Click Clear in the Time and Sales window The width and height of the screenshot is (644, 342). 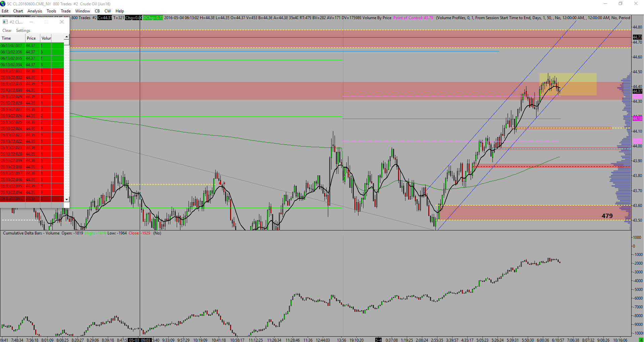click(x=7, y=31)
